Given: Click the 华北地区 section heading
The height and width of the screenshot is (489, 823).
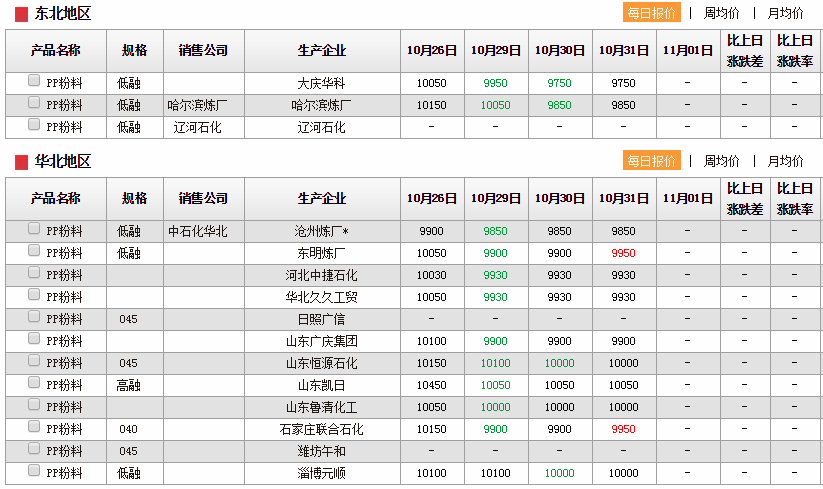Looking at the screenshot, I should tap(62, 162).
